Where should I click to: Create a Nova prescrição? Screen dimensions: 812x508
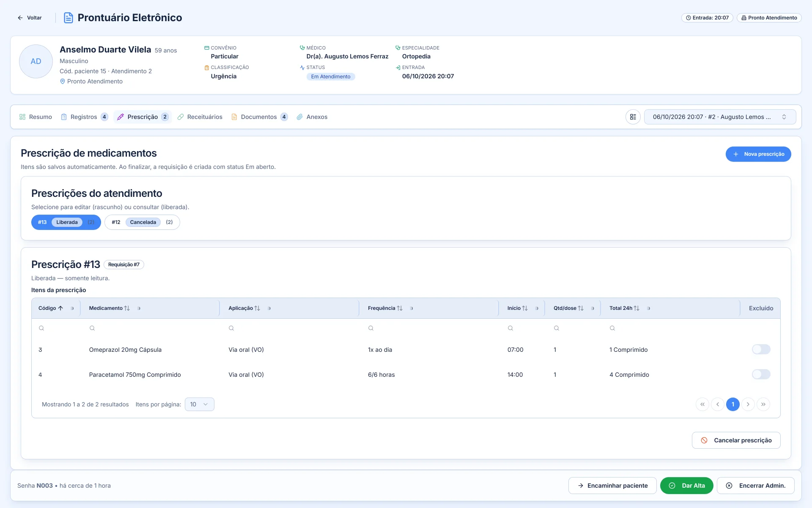(x=758, y=154)
